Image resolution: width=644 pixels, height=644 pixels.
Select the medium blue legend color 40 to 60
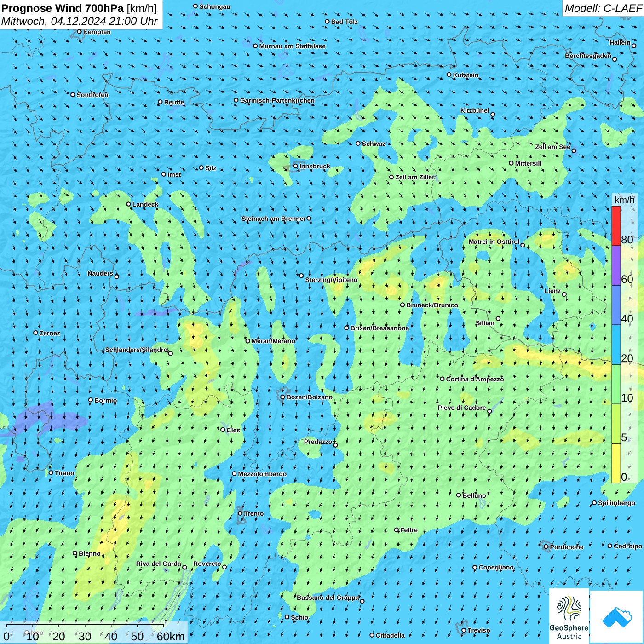(x=616, y=305)
